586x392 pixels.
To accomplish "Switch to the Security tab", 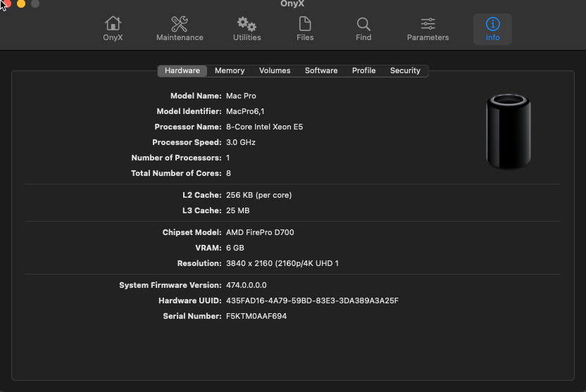I will pos(405,70).
